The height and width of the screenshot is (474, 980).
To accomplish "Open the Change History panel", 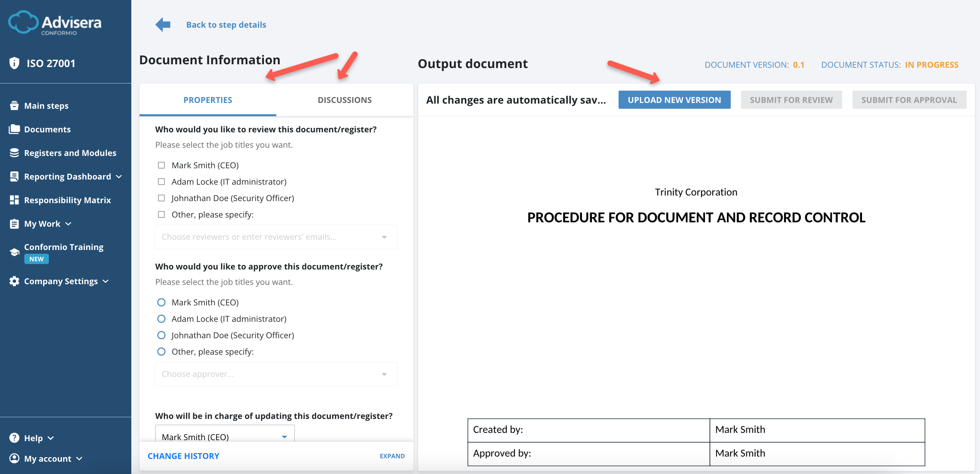I will (184, 456).
